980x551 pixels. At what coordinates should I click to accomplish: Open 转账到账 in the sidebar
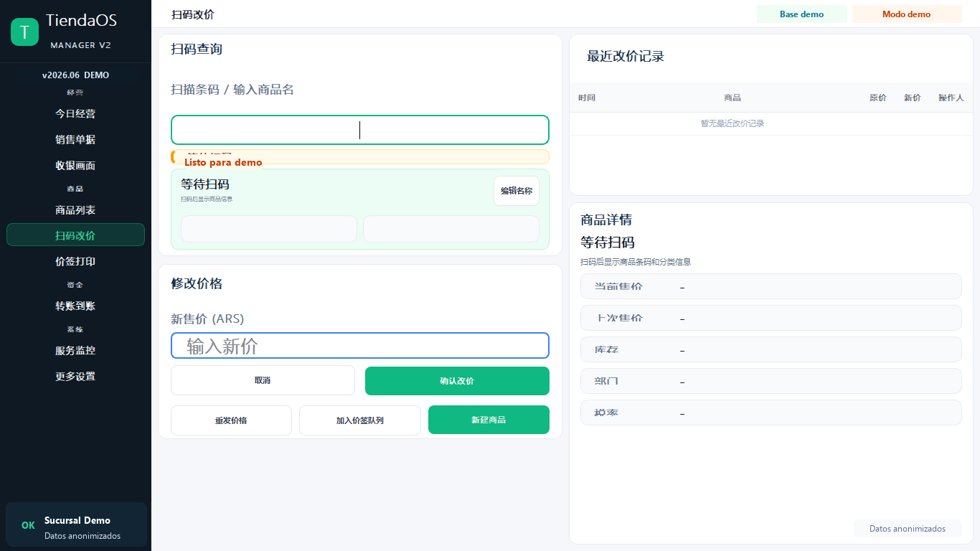pyautogui.click(x=75, y=306)
